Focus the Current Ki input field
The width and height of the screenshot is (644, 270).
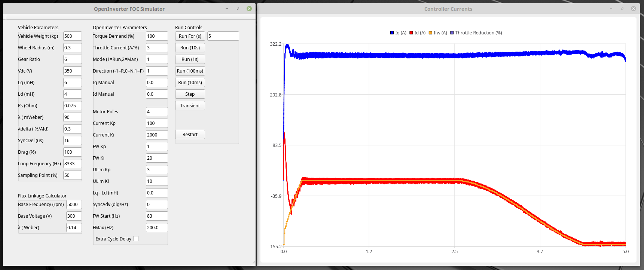tap(156, 135)
